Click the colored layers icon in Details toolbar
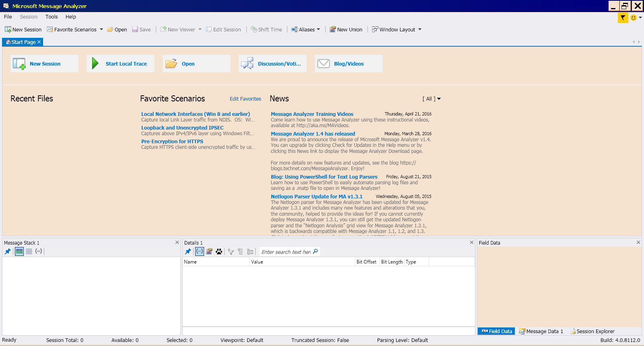Viewport: 644px width, 346px height. 209,251
